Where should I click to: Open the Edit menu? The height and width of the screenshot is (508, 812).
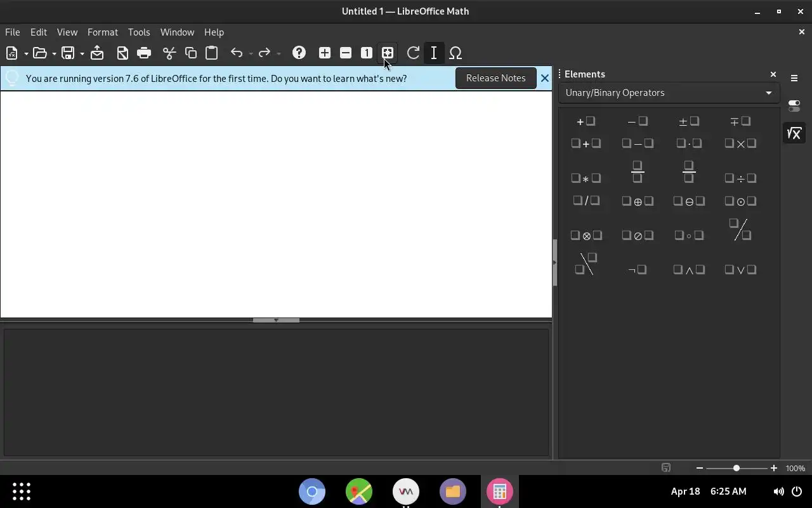pyautogui.click(x=39, y=32)
